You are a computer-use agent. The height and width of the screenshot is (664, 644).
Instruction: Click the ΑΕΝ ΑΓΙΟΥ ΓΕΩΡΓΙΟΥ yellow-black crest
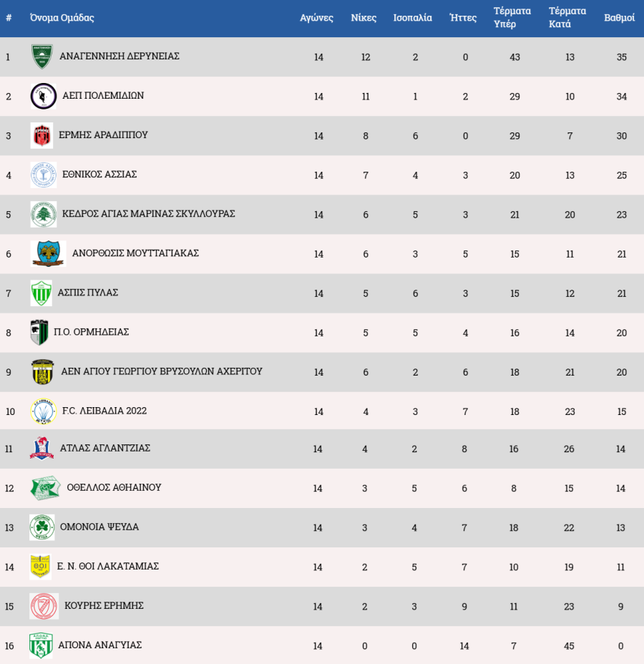(x=42, y=372)
